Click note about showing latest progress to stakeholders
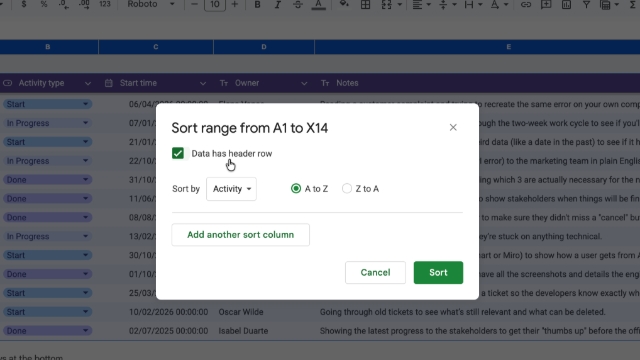Screen dimensions: 640x360 point(480,331)
